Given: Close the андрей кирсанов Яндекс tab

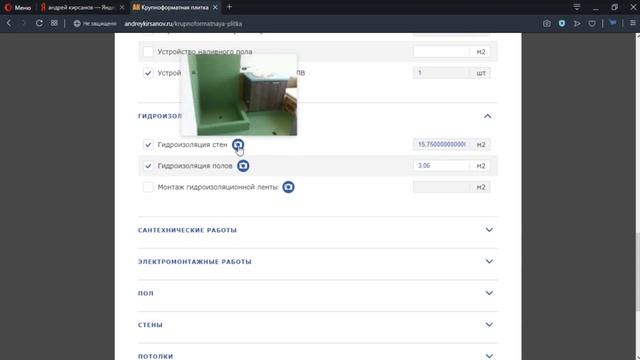Looking at the screenshot, I should (x=122, y=7).
